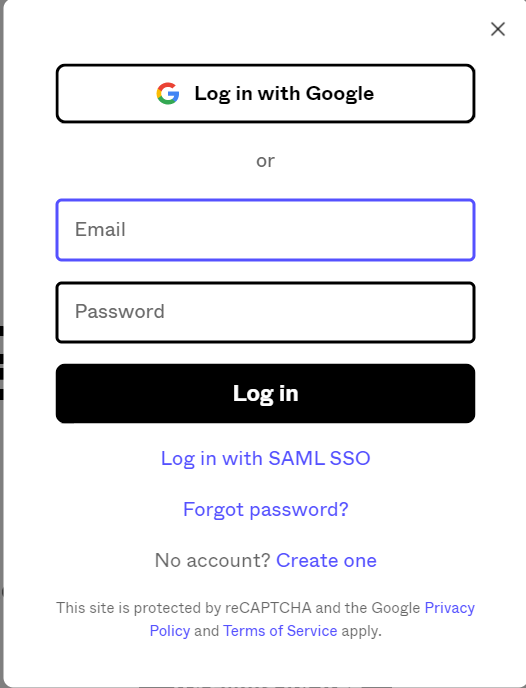Image resolution: width=526 pixels, height=688 pixels.
Task: Click the word Policy on the second notice line
Action: [x=170, y=631]
